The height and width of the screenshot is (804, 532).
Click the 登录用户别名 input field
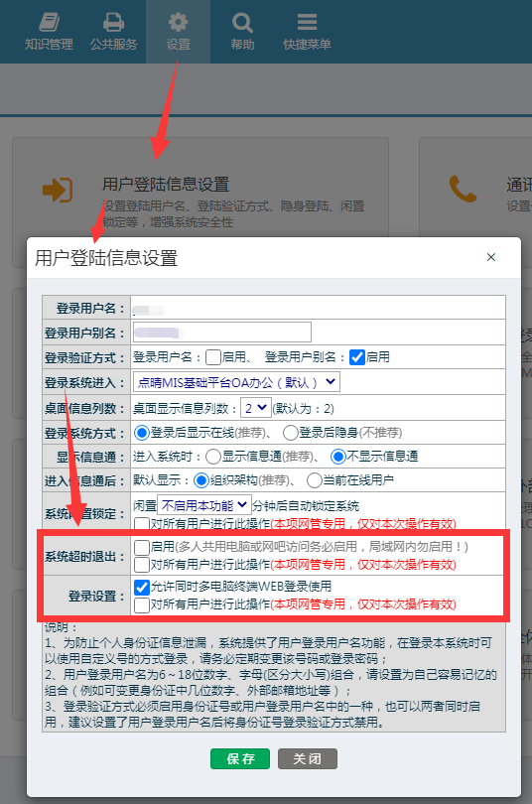coord(222,333)
